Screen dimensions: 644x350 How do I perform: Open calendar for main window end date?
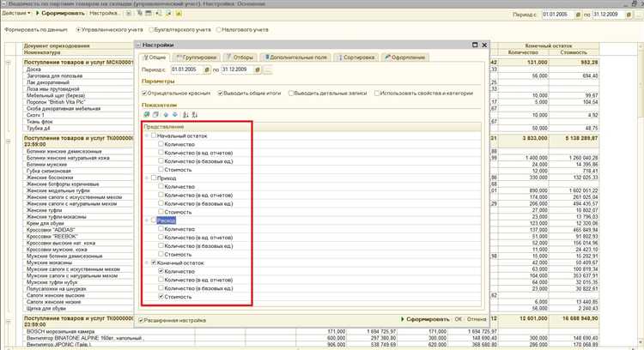pos(629,15)
